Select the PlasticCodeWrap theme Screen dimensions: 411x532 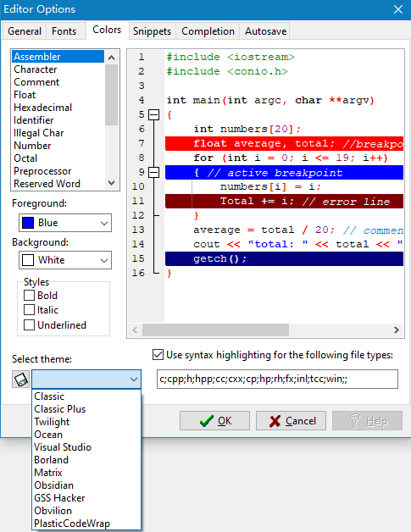pos(86,524)
